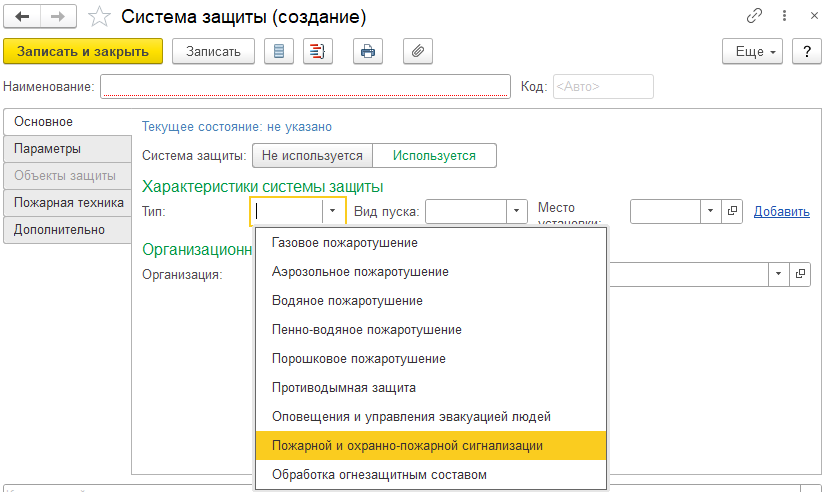The width and height of the screenshot is (831, 492).
Task: Open help with question mark button
Action: click(807, 51)
